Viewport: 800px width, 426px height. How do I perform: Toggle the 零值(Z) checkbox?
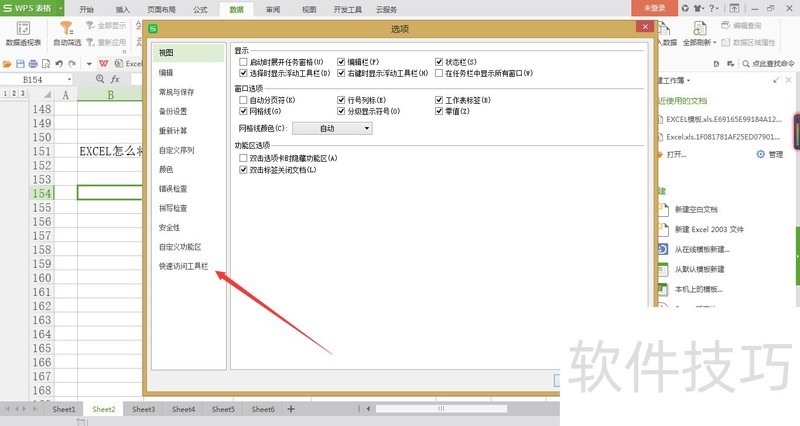[x=439, y=111]
